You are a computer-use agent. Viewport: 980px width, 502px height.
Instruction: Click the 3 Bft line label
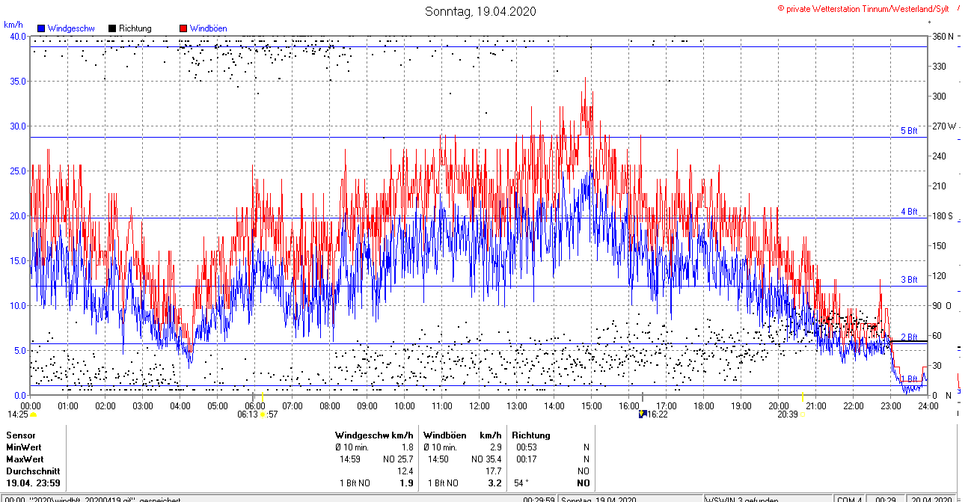coord(909,280)
